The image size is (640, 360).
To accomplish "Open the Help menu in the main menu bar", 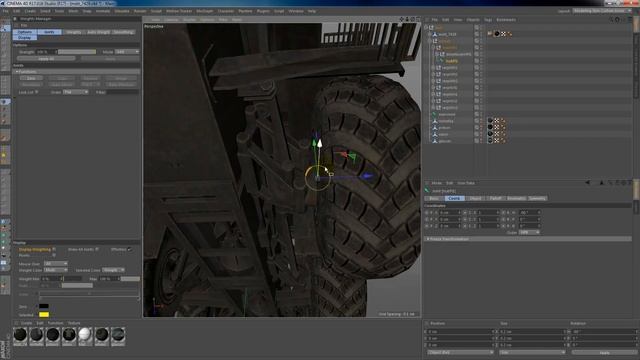I will 312,11.
